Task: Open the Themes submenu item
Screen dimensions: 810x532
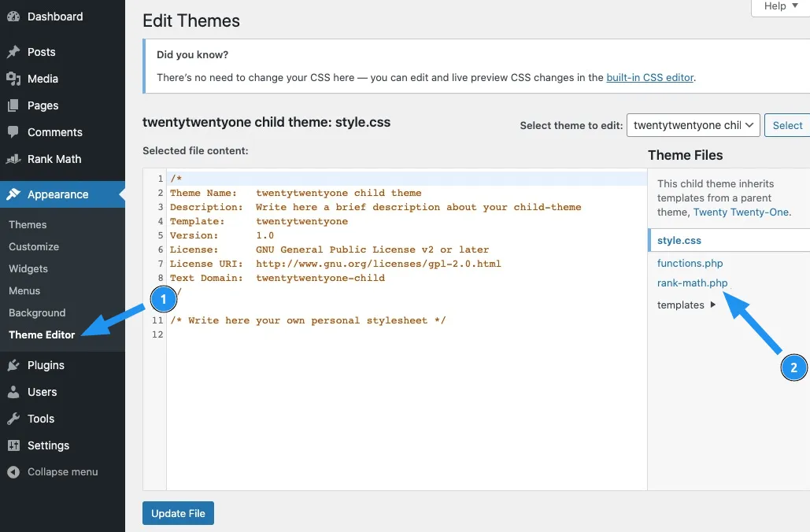Action: [x=28, y=224]
